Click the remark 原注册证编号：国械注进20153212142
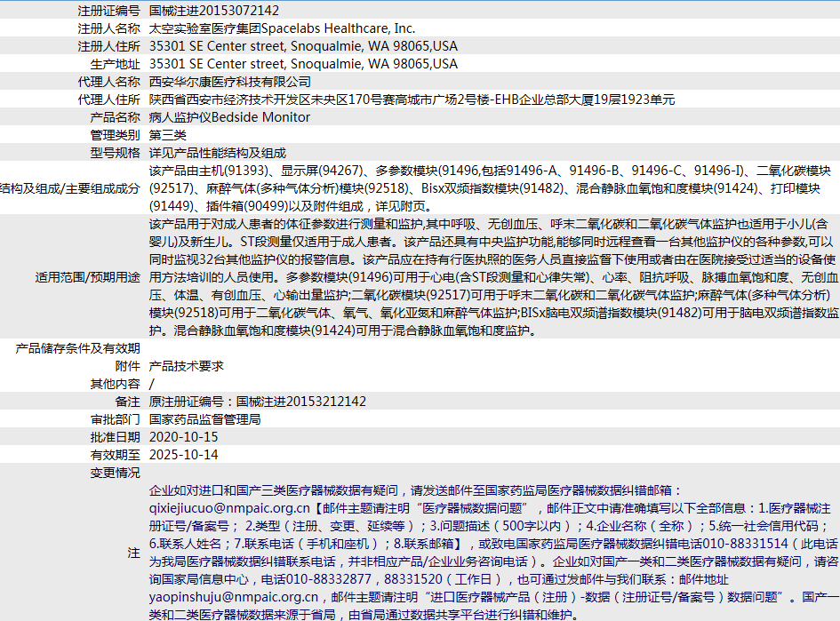Viewport: 840px width, 621px height. point(258,401)
